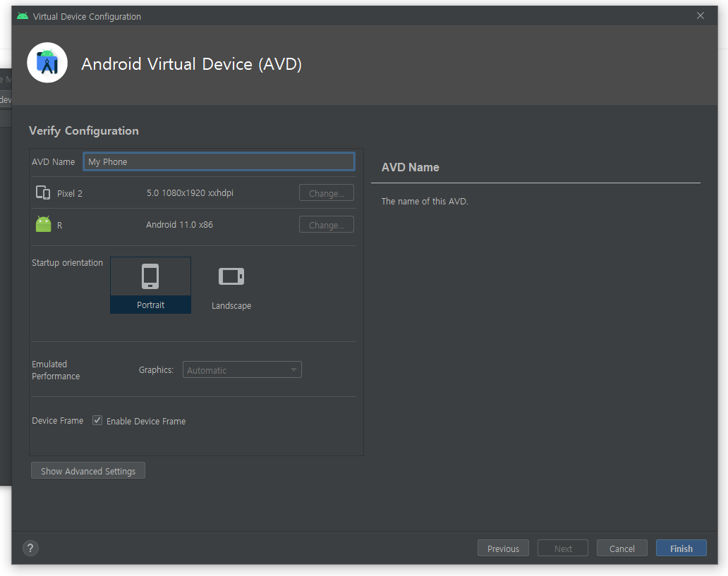Viewport: 728px width, 576px height.
Task: Toggle Enable Device Frame checkbox
Action: (x=97, y=420)
